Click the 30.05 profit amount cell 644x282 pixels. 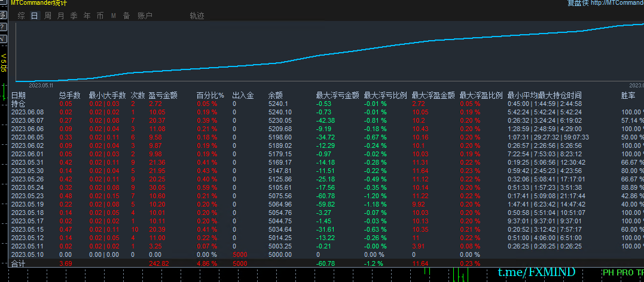click(157, 187)
